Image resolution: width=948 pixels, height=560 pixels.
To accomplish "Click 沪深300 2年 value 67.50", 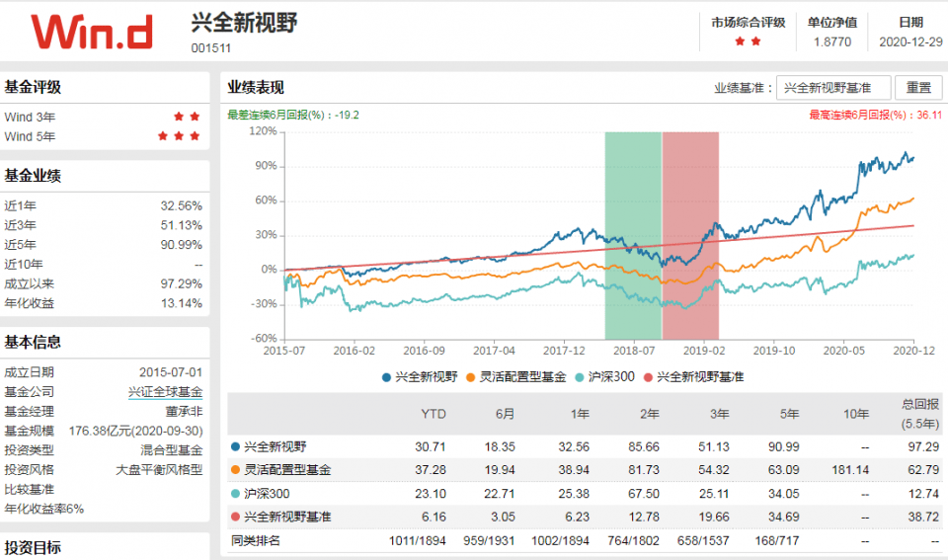I will click(x=643, y=494).
